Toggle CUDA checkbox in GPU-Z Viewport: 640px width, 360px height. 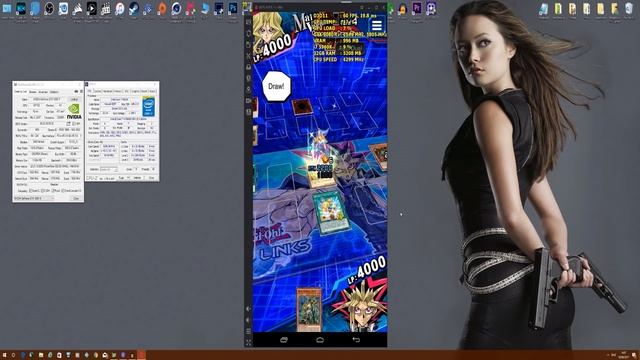tap(42, 191)
